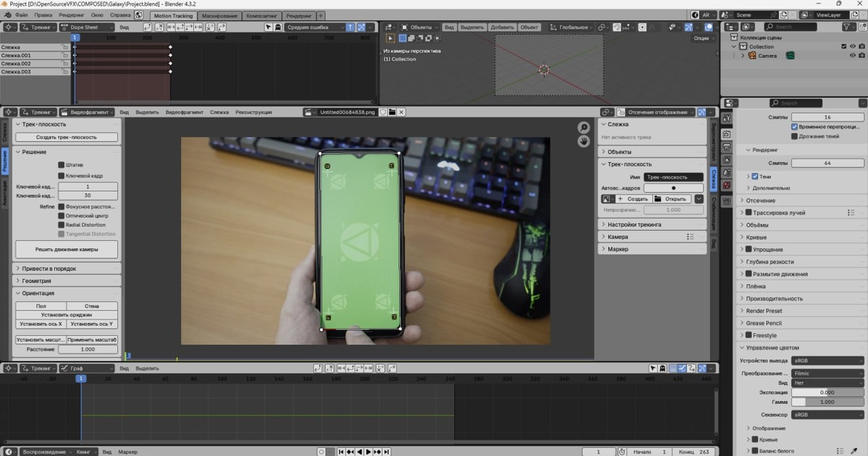Screen dimensions: 868x456
Task: Switch to the Композитинг workspace tab
Action: tap(261, 15)
